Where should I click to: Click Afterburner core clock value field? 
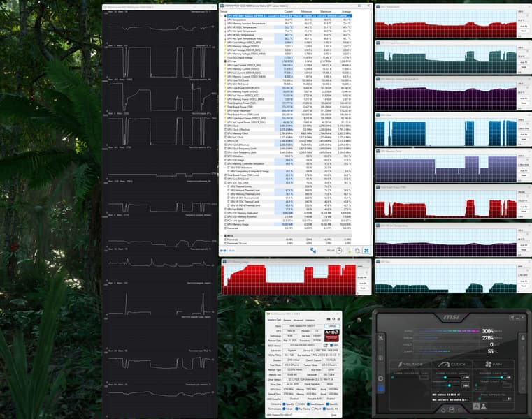pos(466,377)
